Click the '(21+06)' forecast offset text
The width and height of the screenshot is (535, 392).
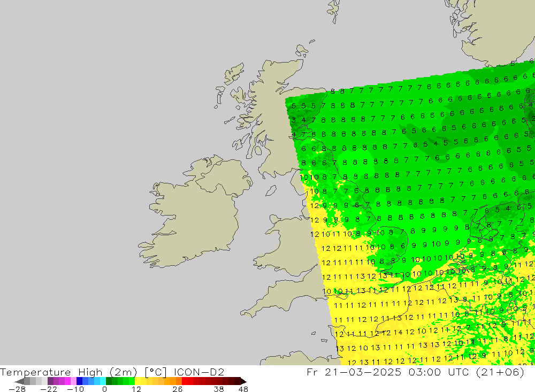coord(501,372)
